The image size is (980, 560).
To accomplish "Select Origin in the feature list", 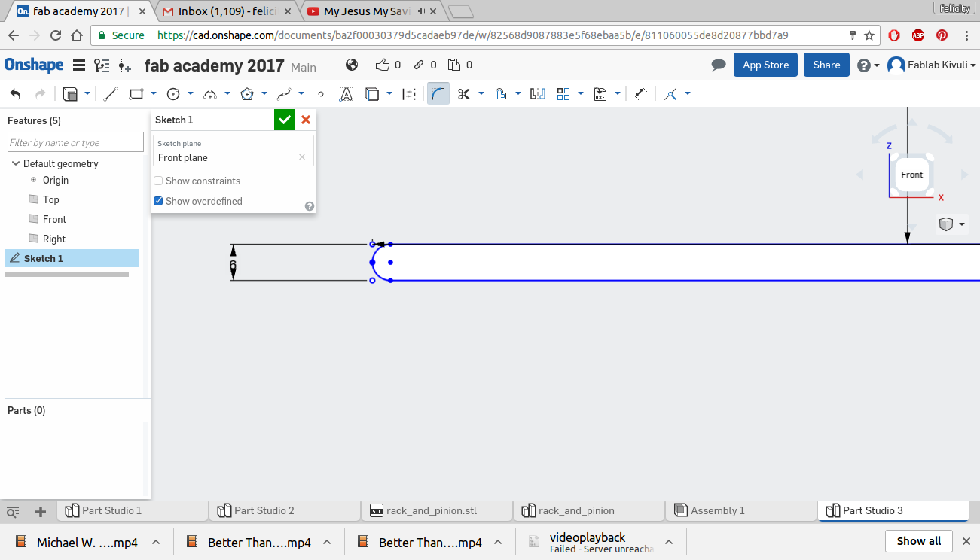I will pos(56,180).
